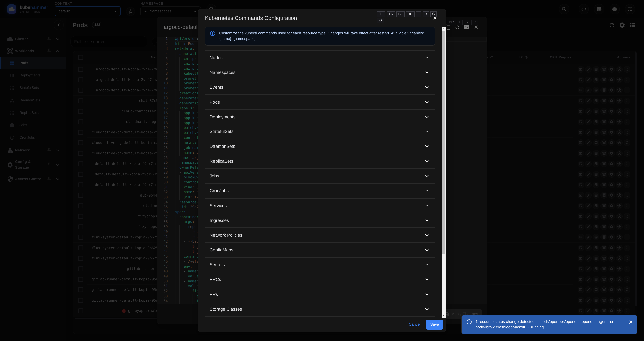Expand the StatefulSets commands section

(320, 132)
